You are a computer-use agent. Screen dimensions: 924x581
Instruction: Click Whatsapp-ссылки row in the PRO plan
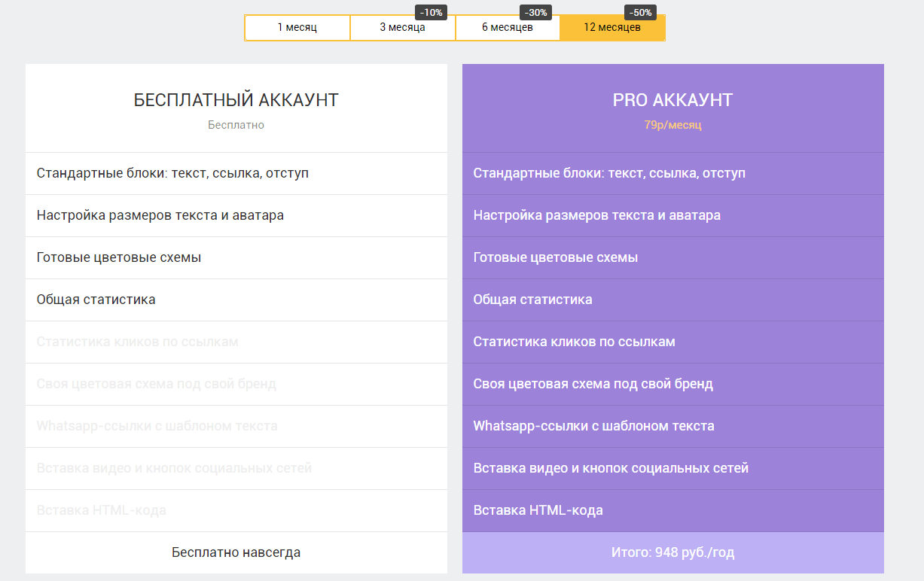(x=593, y=426)
